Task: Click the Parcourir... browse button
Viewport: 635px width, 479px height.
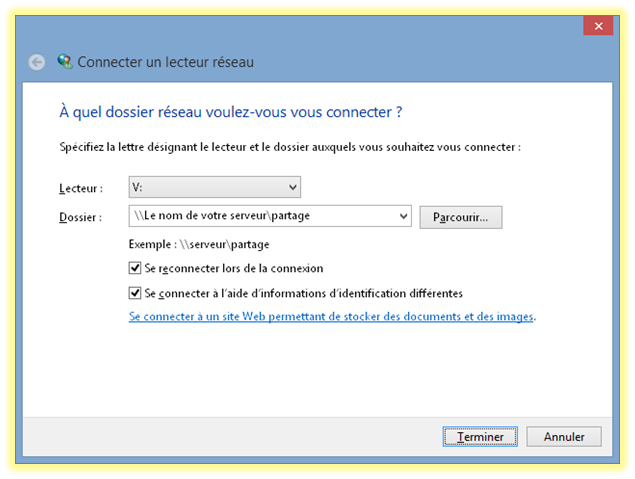Action: point(460,217)
